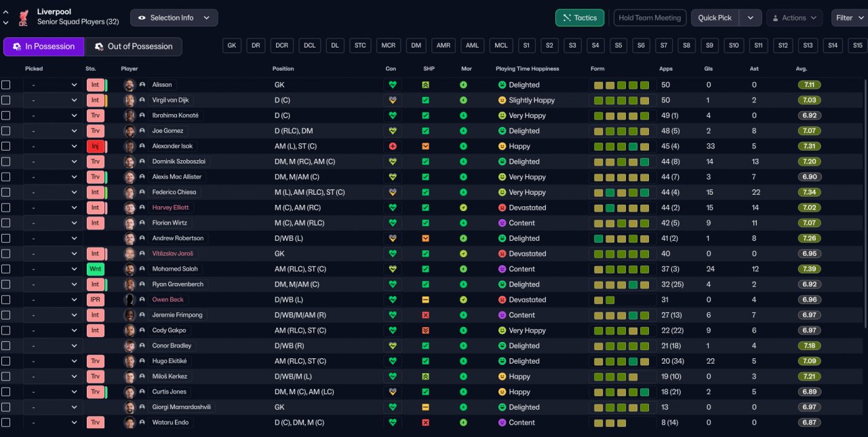Select the AMR position slot

coord(443,45)
